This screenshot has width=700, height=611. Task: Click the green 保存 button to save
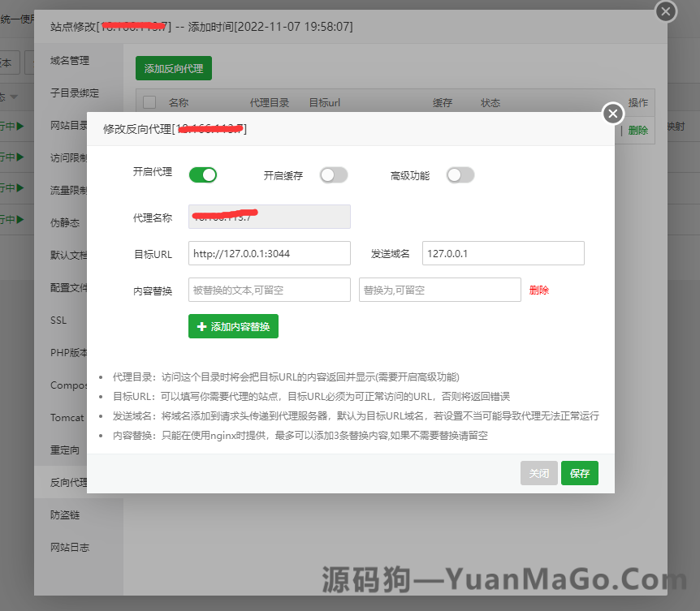point(579,473)
